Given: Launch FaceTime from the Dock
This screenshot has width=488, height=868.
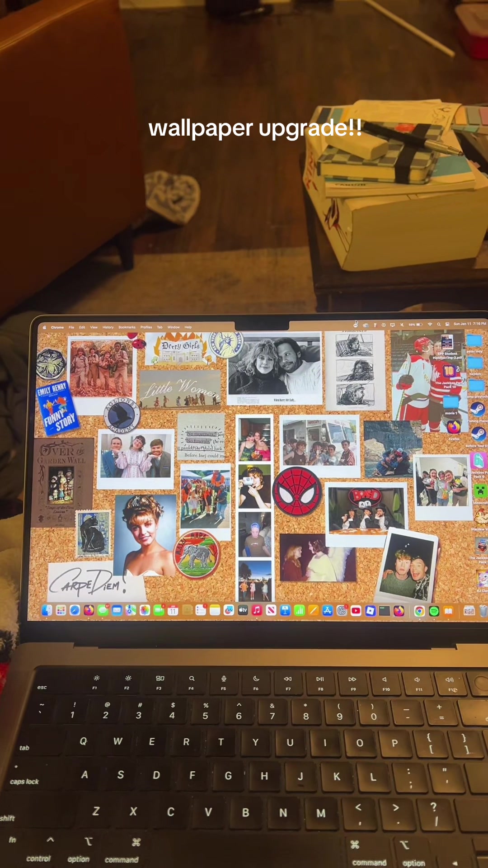Looking at the screenshot, I should point(159,610).
